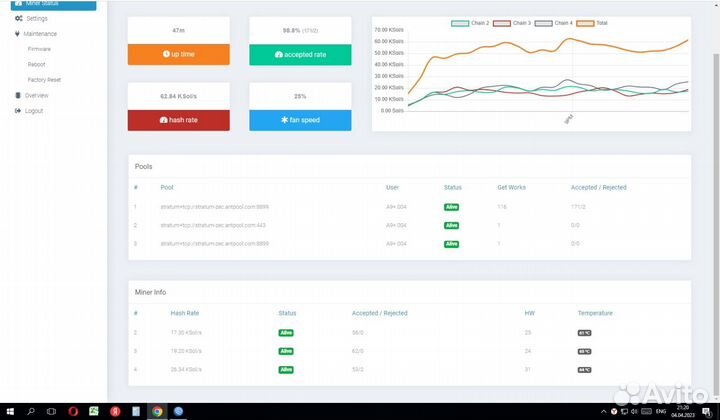The width and height of the screenshot is (720, 420).
Task: Collapse the Maintenance menu section
Action: [x=41, y=33]
